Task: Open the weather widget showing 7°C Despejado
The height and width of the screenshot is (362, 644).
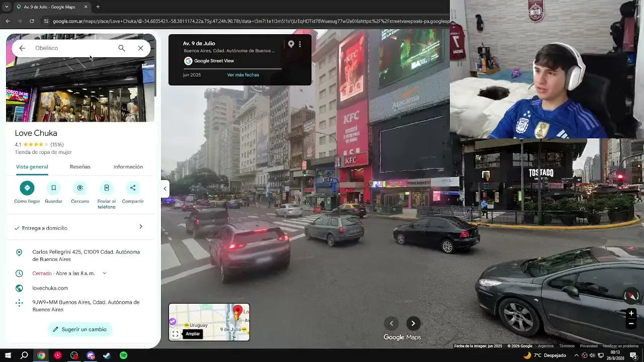Action: pos(545,355)
